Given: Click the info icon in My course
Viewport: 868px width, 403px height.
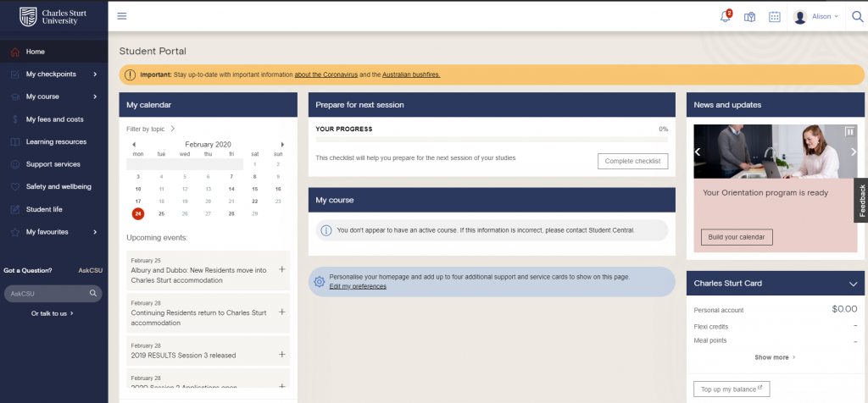Looking at the screenshot, I should pos(326,230).
